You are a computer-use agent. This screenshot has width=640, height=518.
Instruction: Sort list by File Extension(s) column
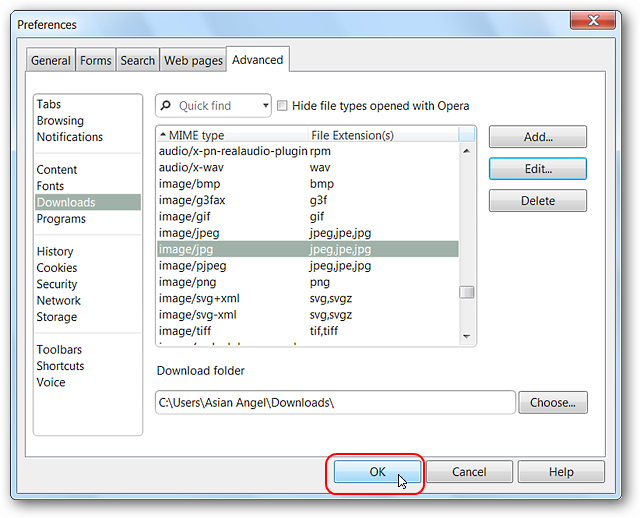(380, 135)
